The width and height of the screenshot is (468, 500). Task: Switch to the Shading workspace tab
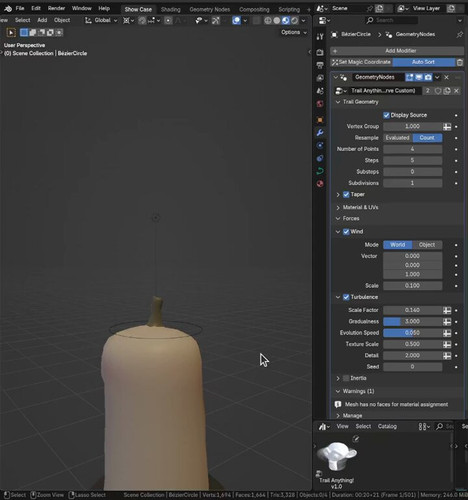tap(171, 10)
